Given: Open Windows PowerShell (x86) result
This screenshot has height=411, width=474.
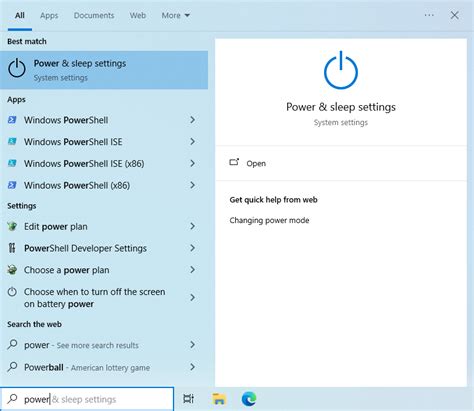Looking at the screenshot, I should [104, 185].
